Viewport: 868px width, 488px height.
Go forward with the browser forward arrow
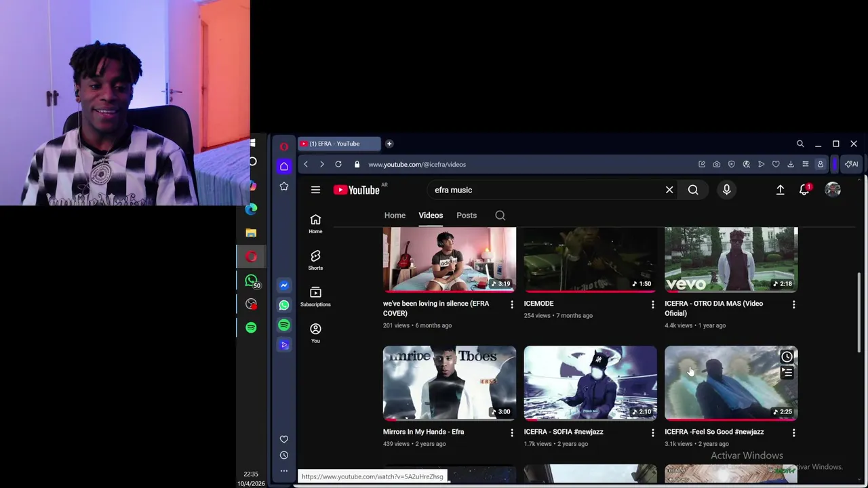(321, 164)
